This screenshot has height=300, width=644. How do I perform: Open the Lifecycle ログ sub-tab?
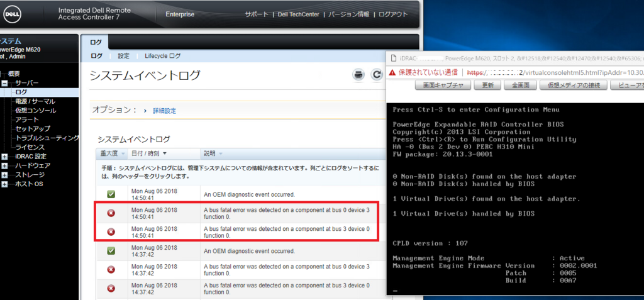click(163, 56)
